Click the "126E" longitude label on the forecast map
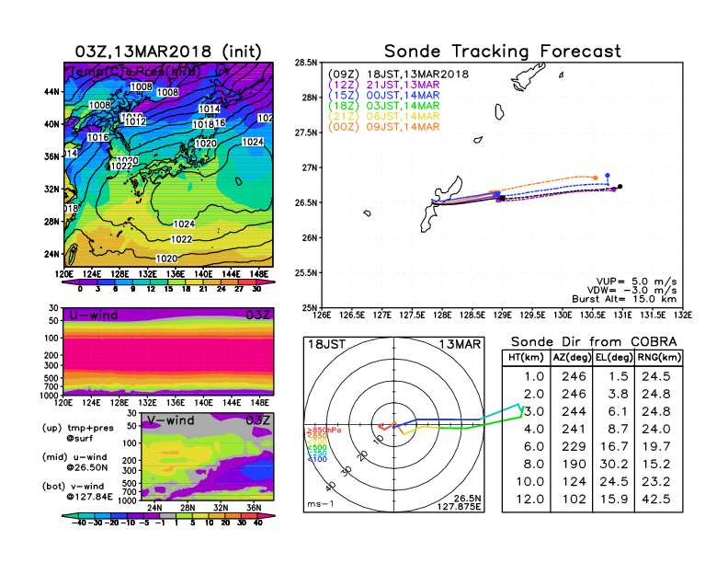The height and width of the screenshot is (563, 728). coord(322,316)
